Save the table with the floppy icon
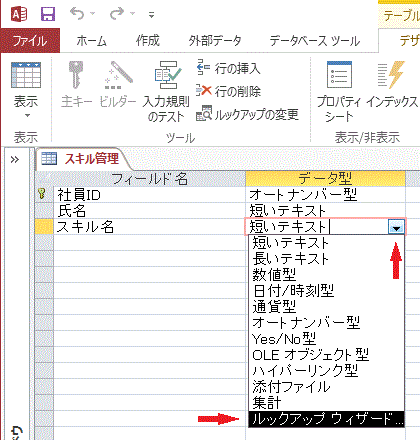The width and height of the screenshot is (420, 440). (48, 14)
